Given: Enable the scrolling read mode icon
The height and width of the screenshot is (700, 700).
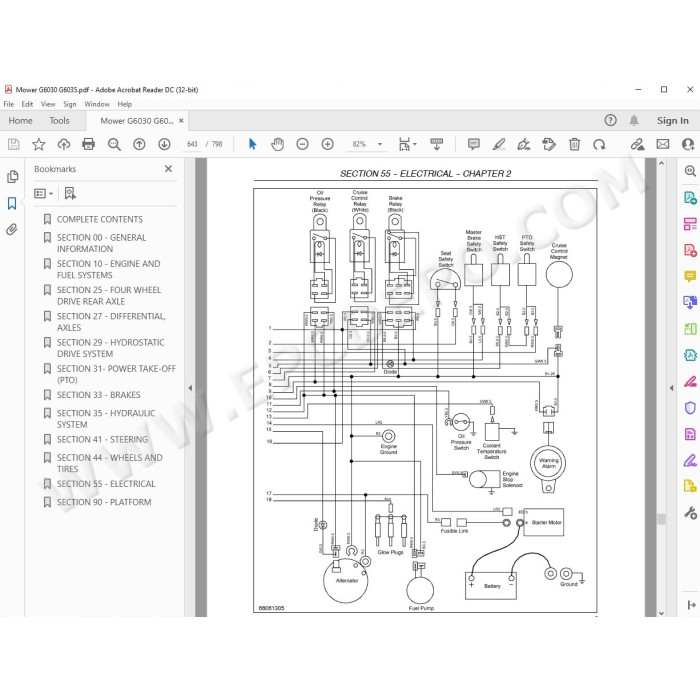Looking at the screenshot, I should click(437, 144).
